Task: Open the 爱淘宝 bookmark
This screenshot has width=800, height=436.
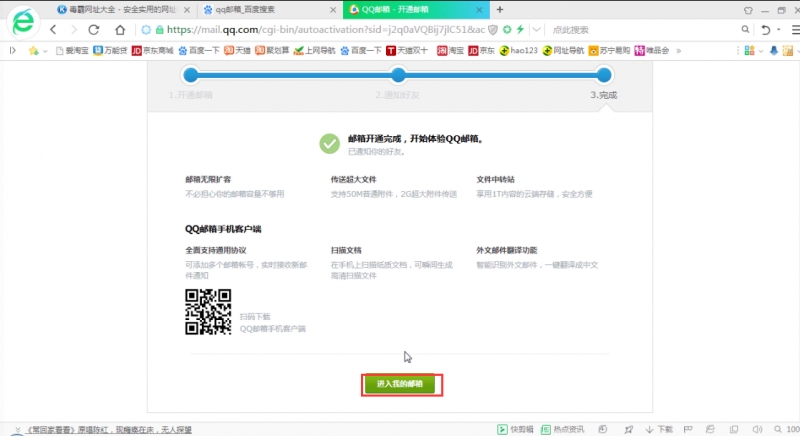Action: (72, 50)
